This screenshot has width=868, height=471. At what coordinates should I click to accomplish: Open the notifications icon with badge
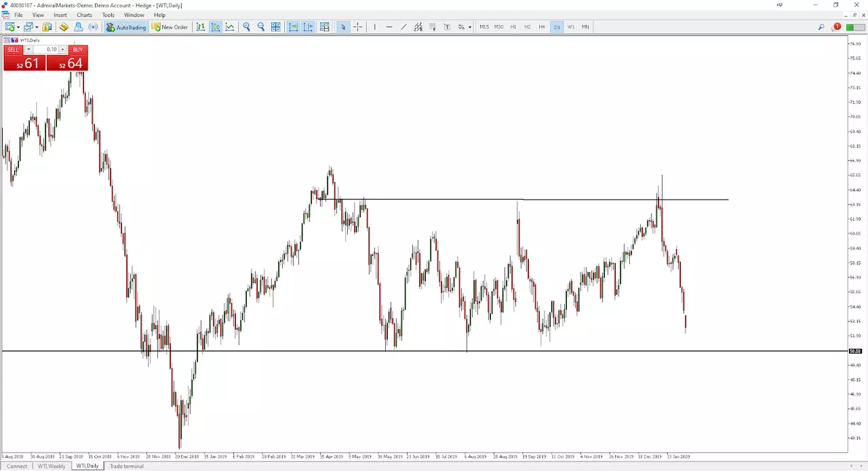pos(836,27)
